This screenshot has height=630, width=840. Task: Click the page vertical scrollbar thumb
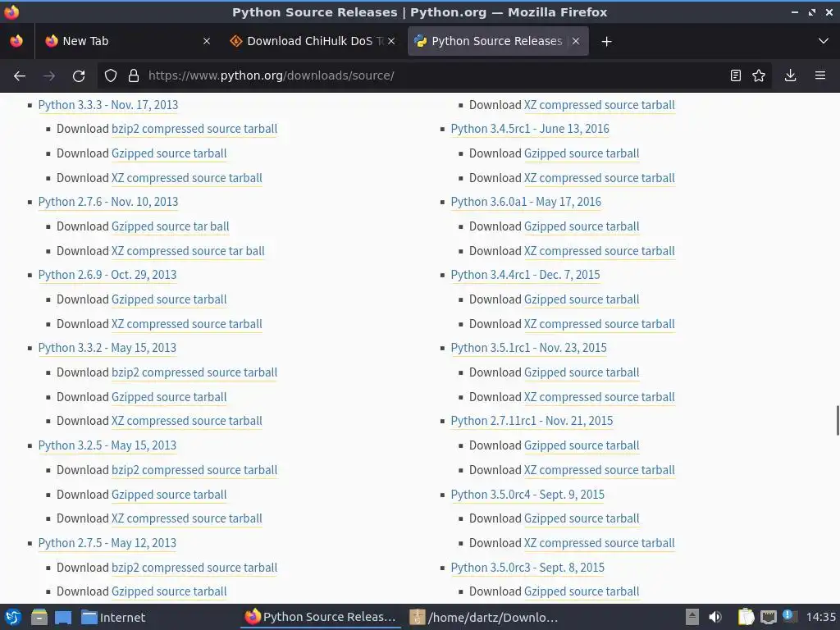[838, 421]
